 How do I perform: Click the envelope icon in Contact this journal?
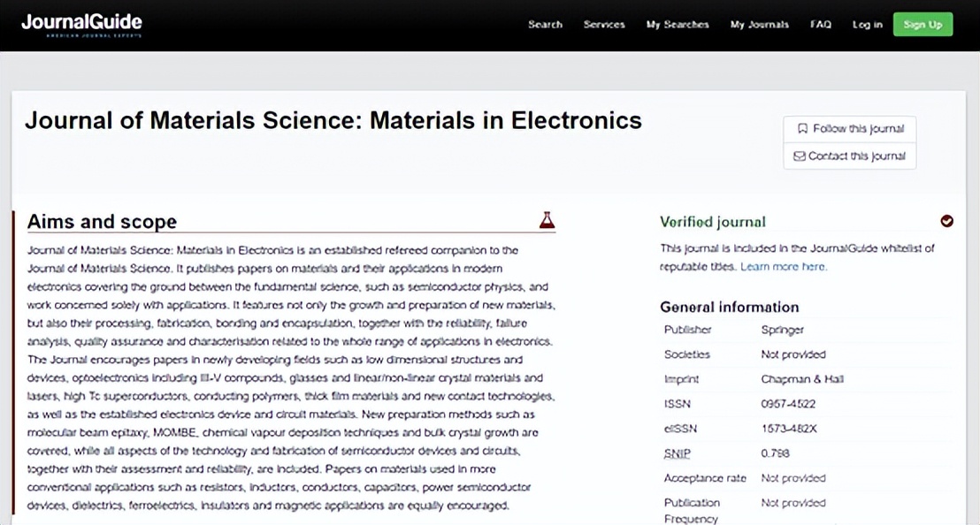point(800,156)
